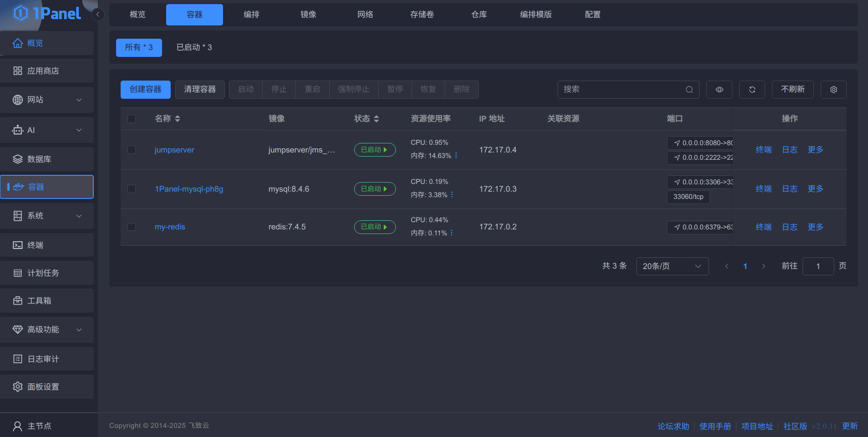868x437 pixels.
Task: Click the 1Panel logo
Action: tap(47, 13)
